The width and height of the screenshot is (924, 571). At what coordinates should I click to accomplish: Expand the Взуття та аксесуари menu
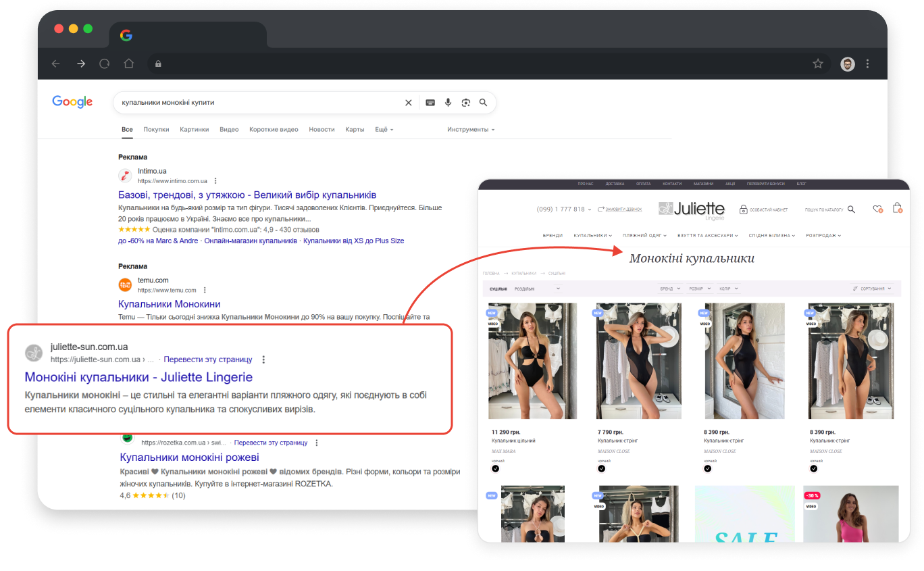708,236
